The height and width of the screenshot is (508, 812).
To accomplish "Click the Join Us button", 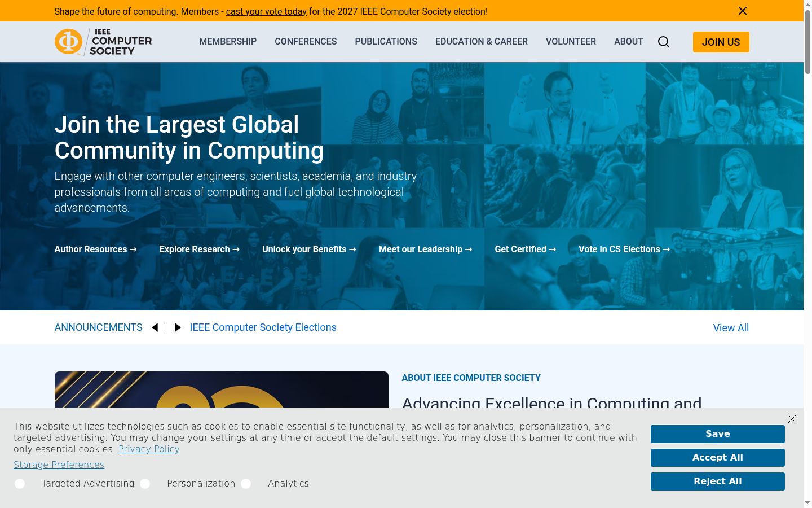I will tap(721, 42).
